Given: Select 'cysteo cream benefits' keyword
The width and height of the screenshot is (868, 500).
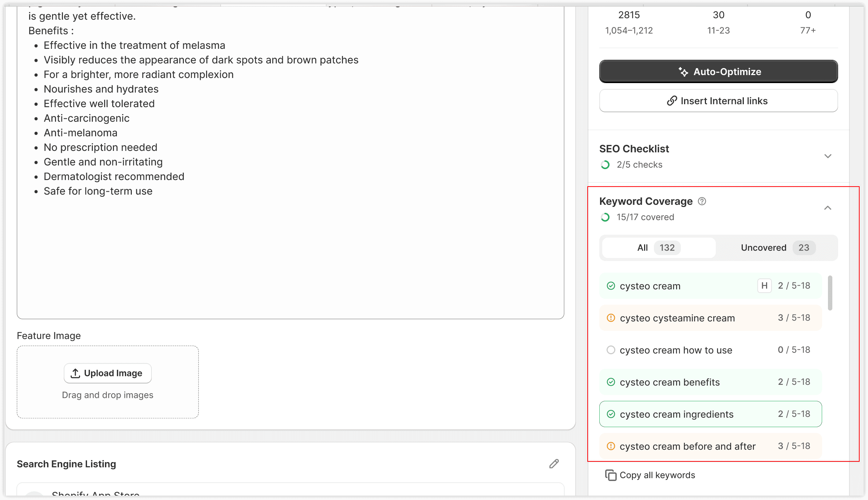Looking at the screenshot, I should tap(710, 382).
